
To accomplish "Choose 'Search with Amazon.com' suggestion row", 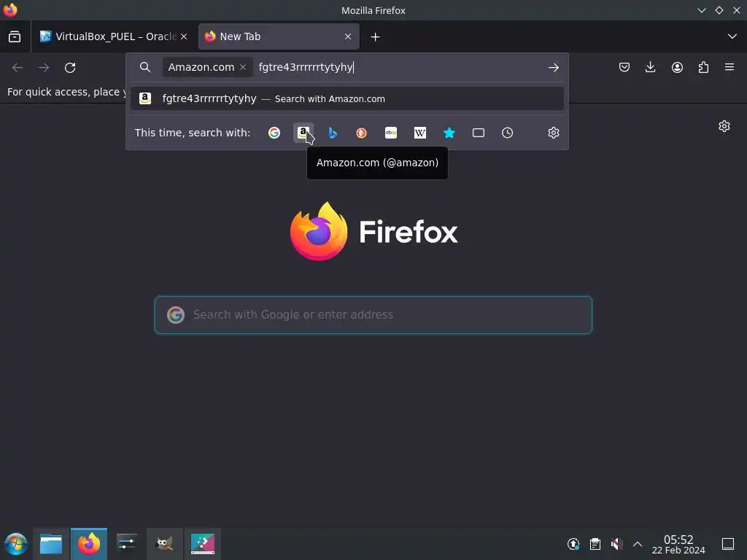I will pyautogui.click(x=347, y=98).
